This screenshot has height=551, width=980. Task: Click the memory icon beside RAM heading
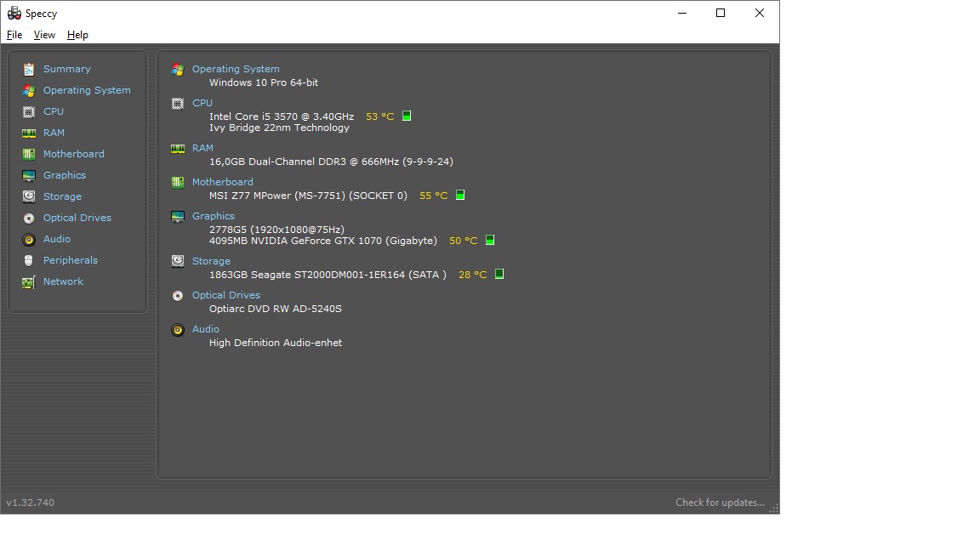(178, 148)
